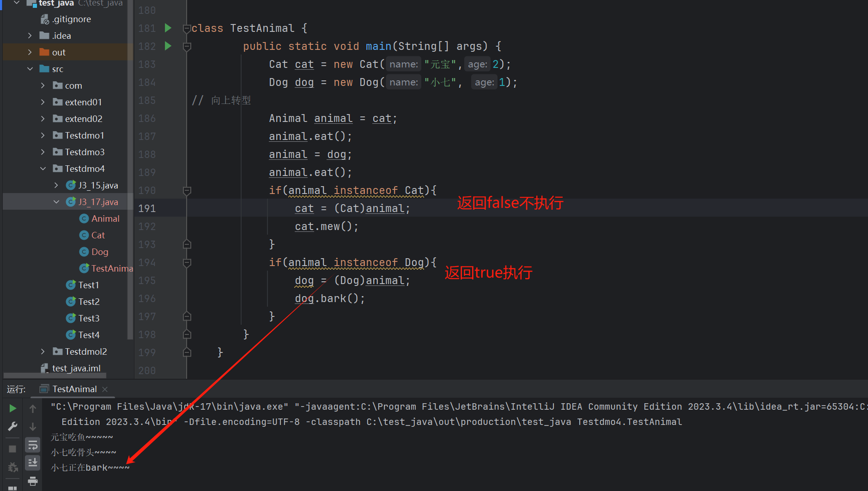Run main method from line 182 gutter
868x491 pixels.
tap(168, 46)
